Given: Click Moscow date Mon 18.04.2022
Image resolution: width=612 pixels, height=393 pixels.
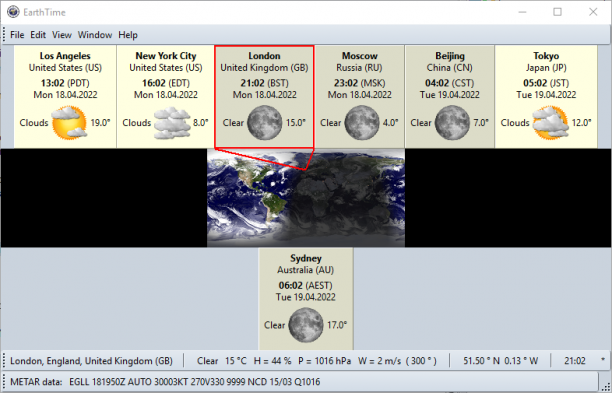Looking at the screenshot, I should (359, 95).
